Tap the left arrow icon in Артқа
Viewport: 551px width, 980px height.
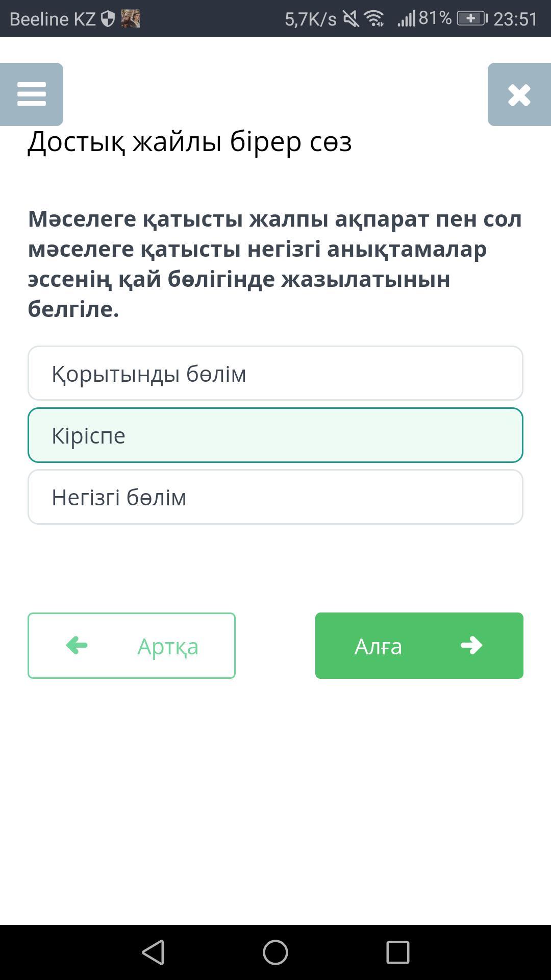click(x=77, y=645)
